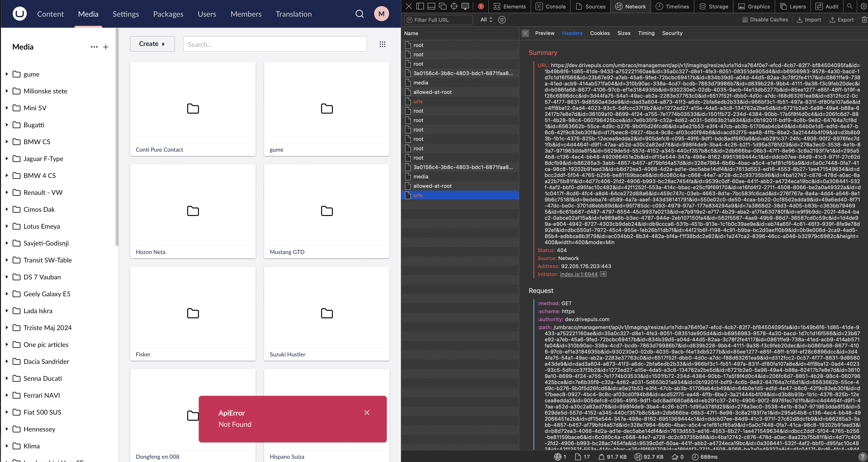
Task: Expand the Bugatti folder node
Action: click(x=7, y=125)
